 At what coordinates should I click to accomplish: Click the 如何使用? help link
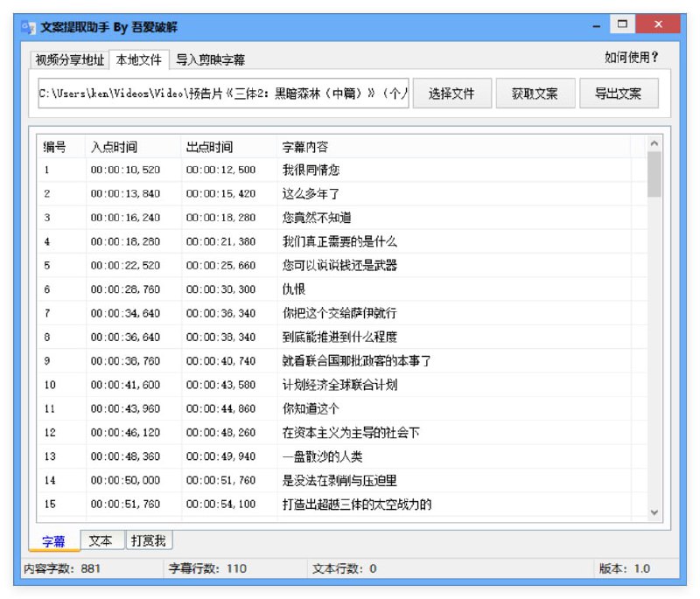(x=631, y=58)
